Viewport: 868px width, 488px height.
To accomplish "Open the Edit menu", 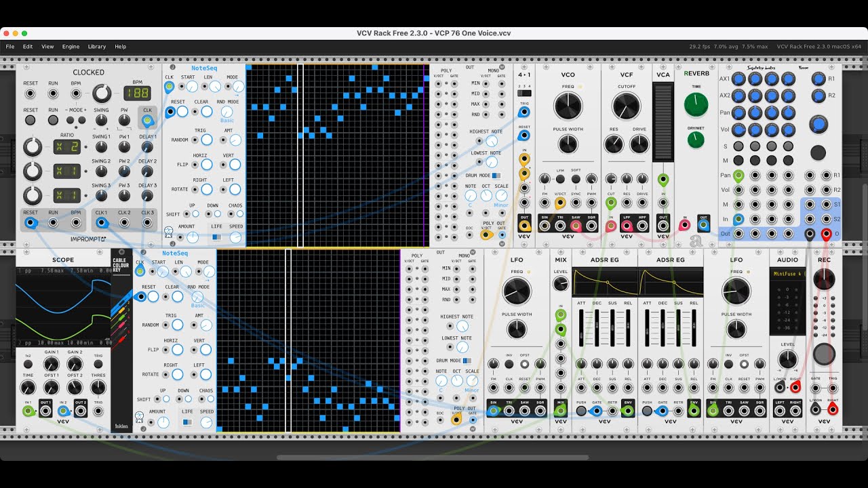I will [28, 47].
